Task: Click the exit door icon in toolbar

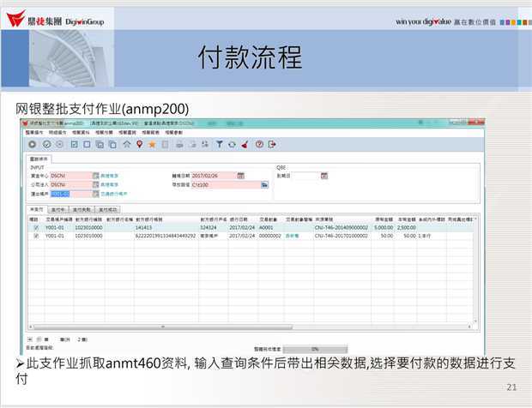Action: [271, 145]
